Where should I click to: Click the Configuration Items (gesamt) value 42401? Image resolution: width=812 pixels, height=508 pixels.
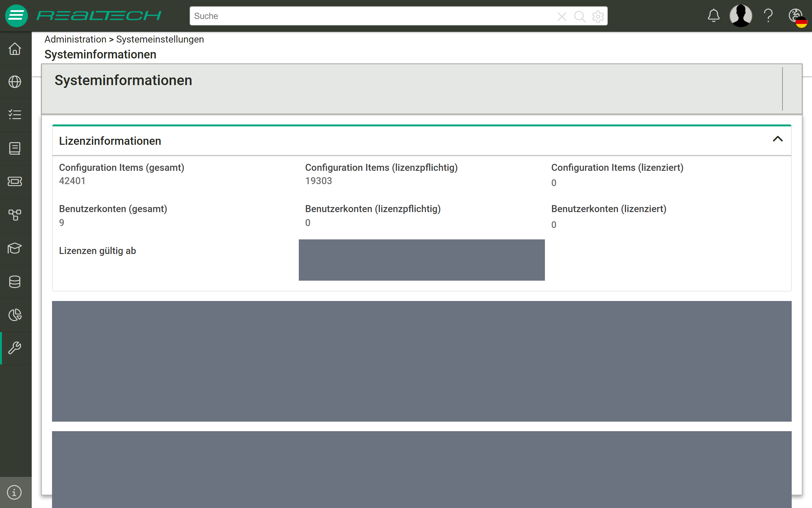point(72,181)
